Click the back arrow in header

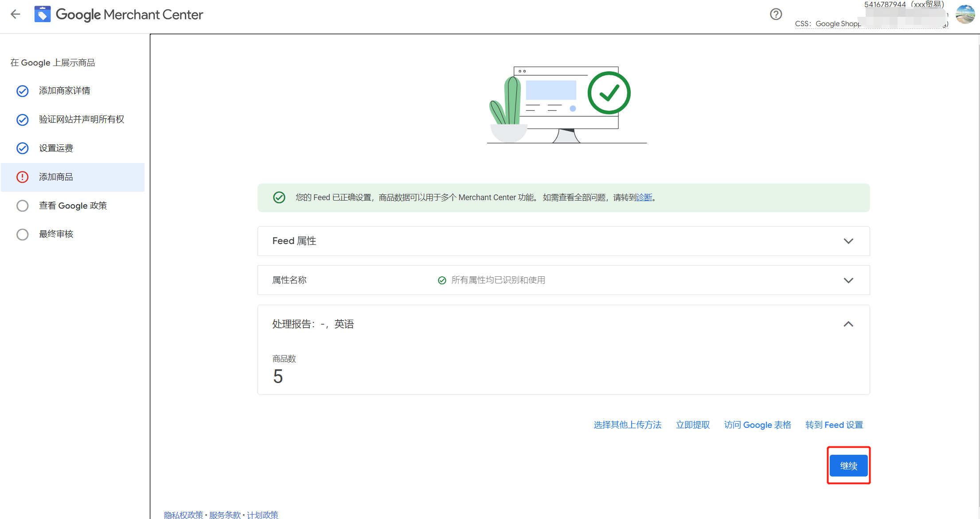pyautogui.click(x=16, y=14)
